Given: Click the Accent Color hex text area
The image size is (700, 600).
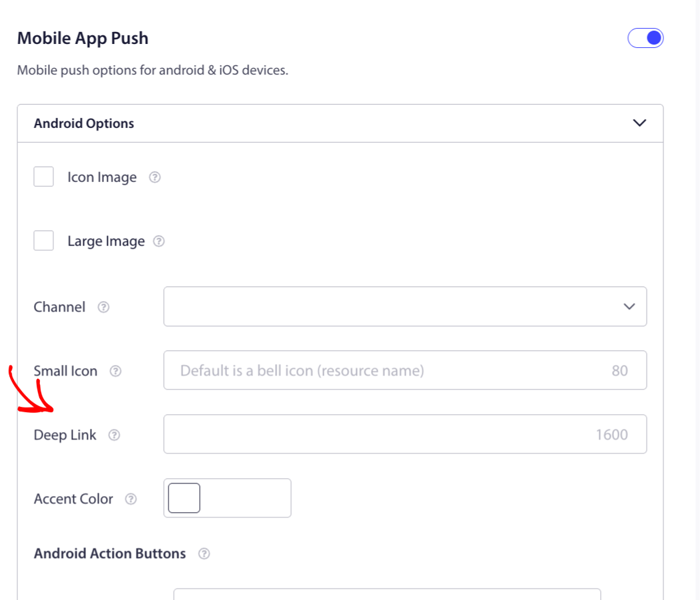Looking at the screenshot, I should (x=245, y=498).
